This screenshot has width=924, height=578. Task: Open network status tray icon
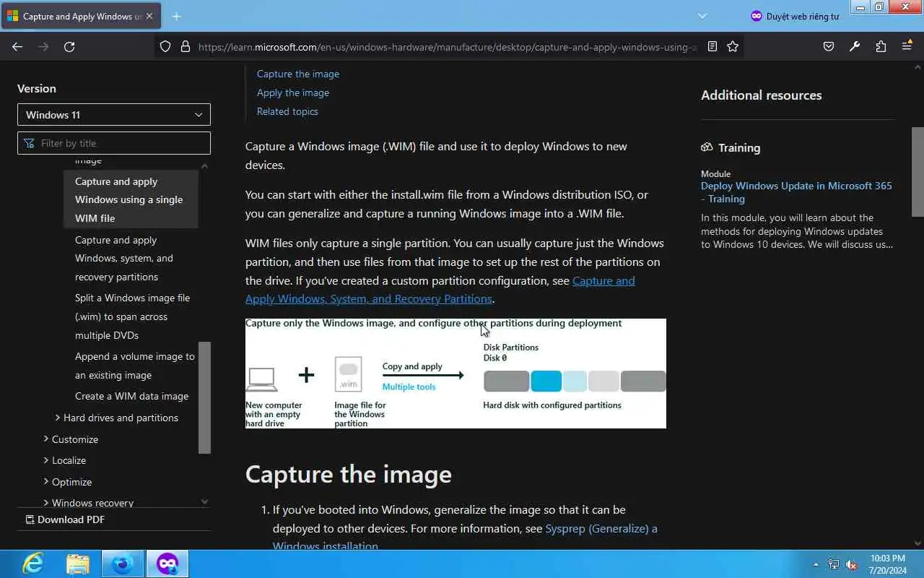click(x=834, y=564)
